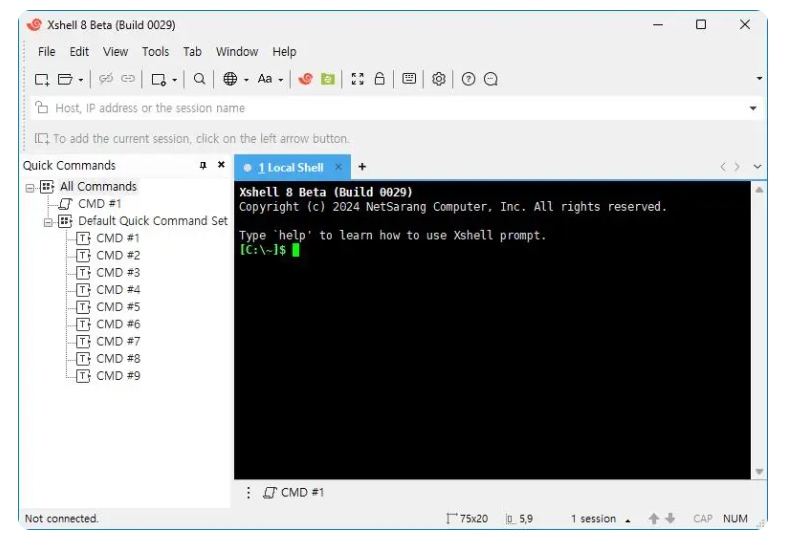This screenshot has width=787, height=544.
Task: Click the Aa font icon
Action: (265, 79)
